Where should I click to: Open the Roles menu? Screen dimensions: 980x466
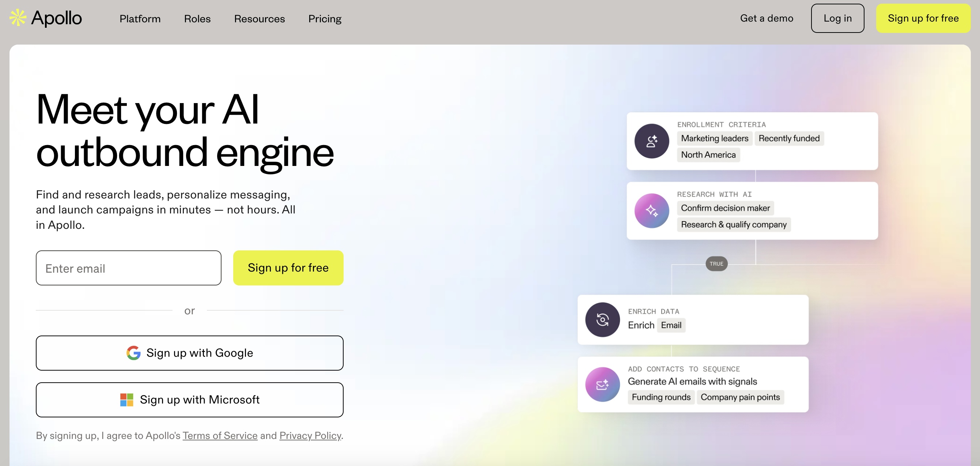click(x=197, y=19)
